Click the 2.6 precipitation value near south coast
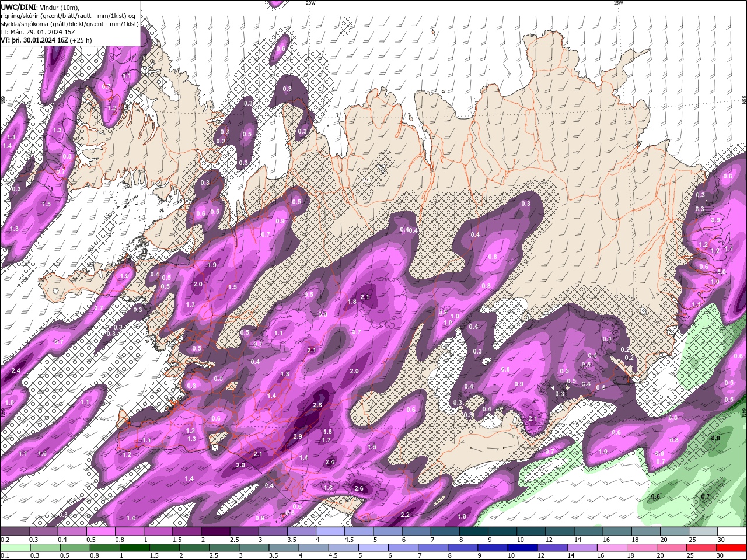This screenshot has height=560, width=747. pyautogui.click(x=359, y=488)
